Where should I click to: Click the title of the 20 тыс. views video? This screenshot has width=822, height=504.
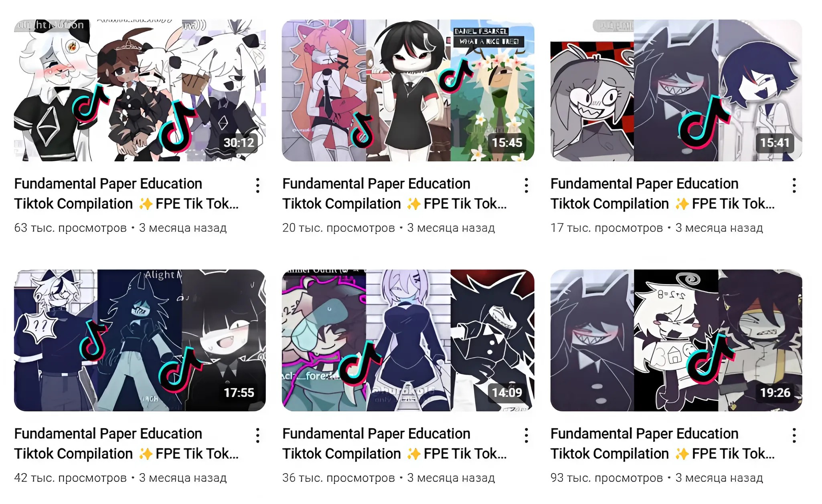pos(395,194)
